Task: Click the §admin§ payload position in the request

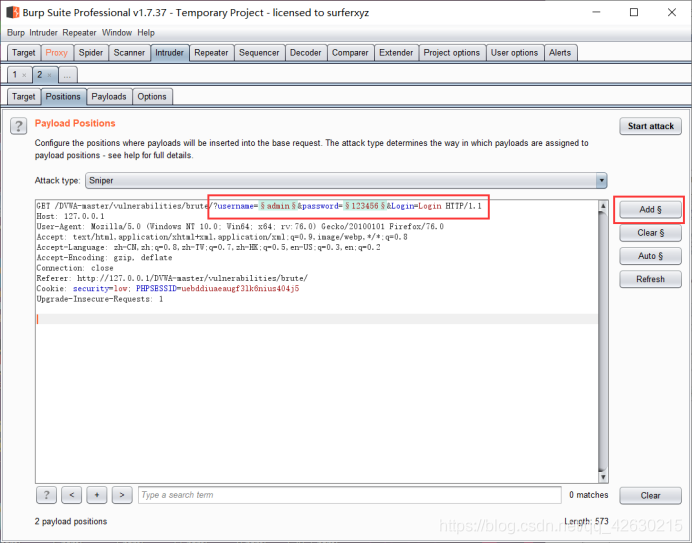Action: (278, 206)
